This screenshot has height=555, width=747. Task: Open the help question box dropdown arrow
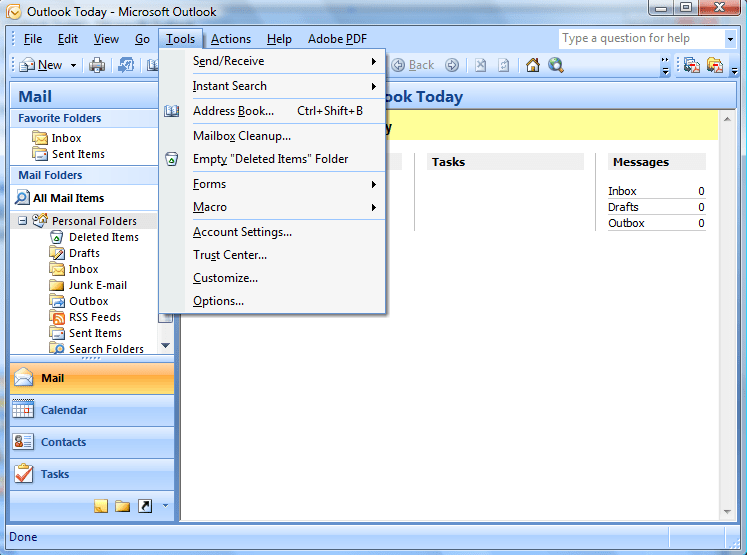(730, 39)
